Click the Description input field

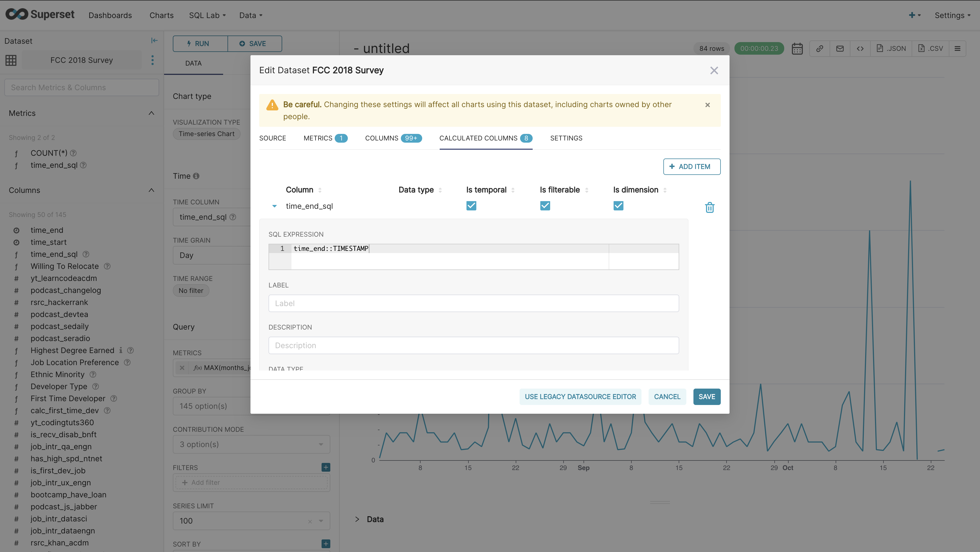(x=474, y=345)
